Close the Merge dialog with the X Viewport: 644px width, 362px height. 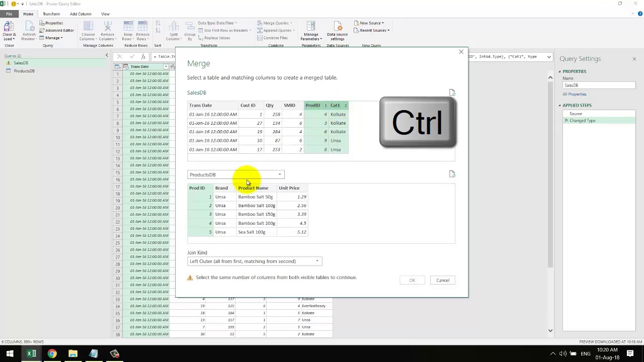(x=461, y=52)
